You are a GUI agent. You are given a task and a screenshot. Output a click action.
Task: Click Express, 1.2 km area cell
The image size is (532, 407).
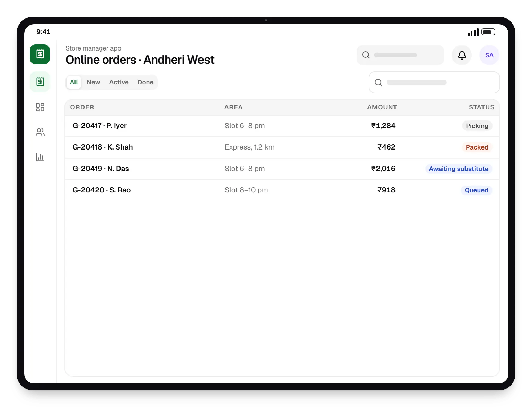click(x=249, y=147)
